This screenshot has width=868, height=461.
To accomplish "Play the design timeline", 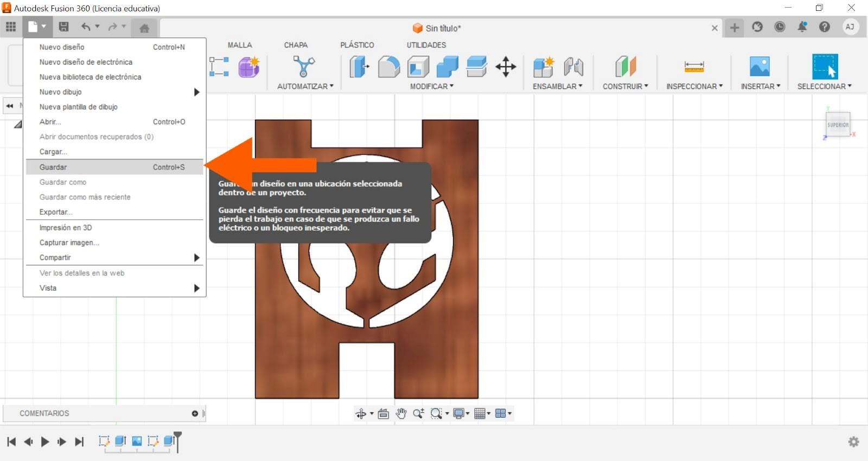I will (45, 441).
